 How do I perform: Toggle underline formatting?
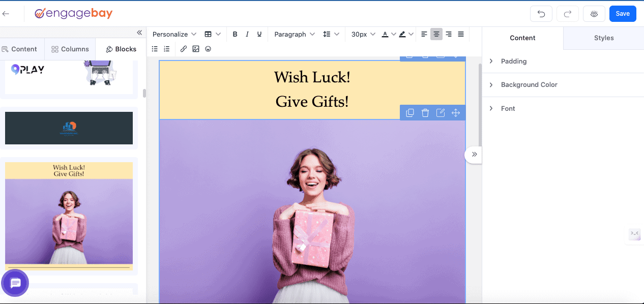[259, 35]
